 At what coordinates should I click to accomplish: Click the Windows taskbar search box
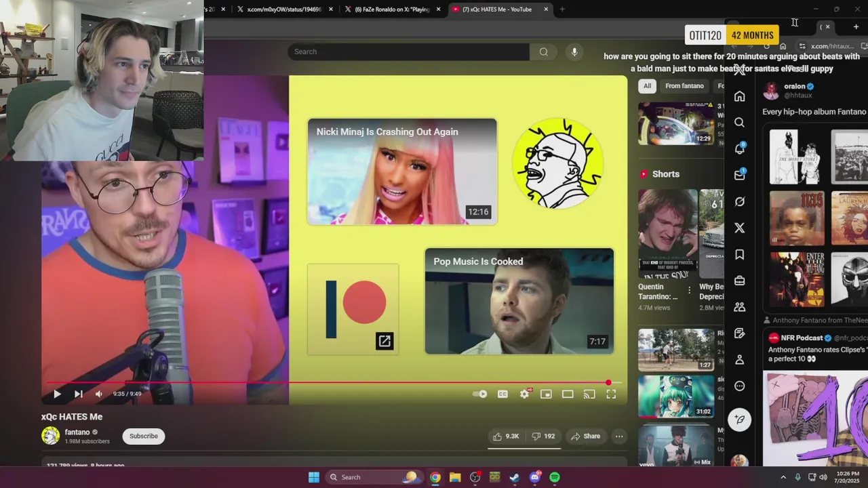[x=373, y=477]
